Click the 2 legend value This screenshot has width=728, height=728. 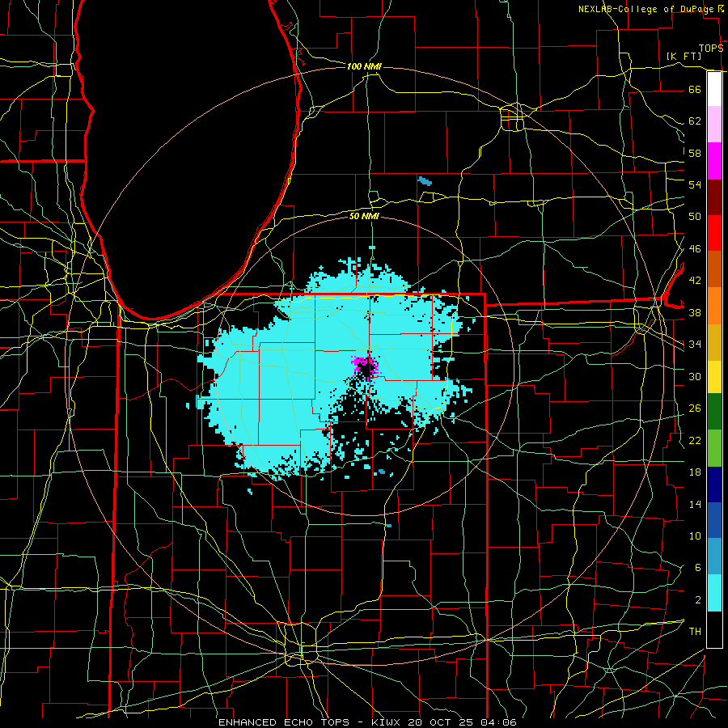(697, 600)
